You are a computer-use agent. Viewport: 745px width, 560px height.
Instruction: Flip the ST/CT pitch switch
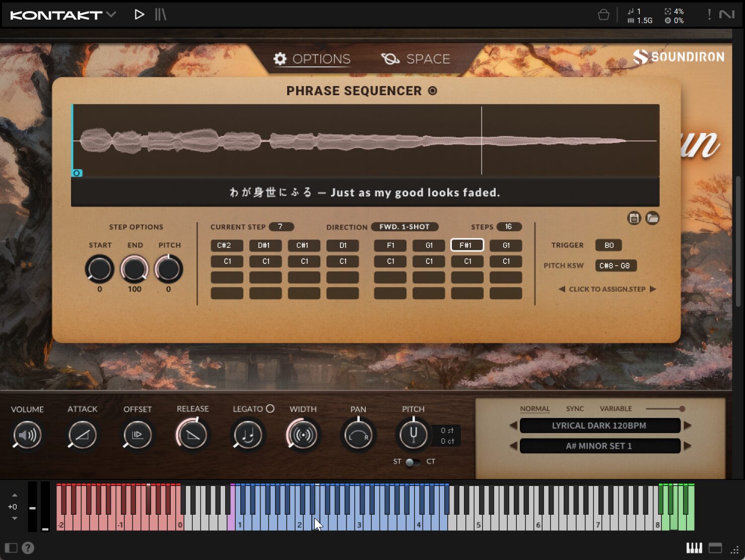(x=413, y=462)
